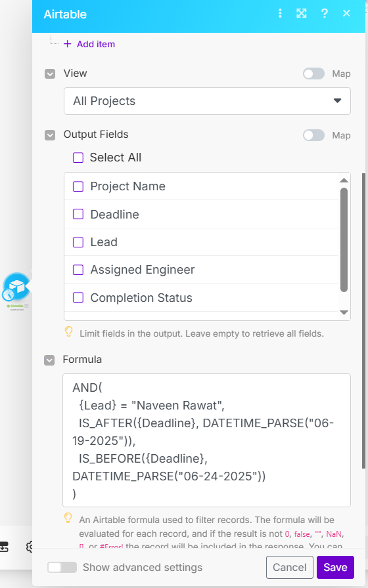Open the Airtable panel's question-mark help
This screenshot has width=368, height=588.
pos(325,14)
